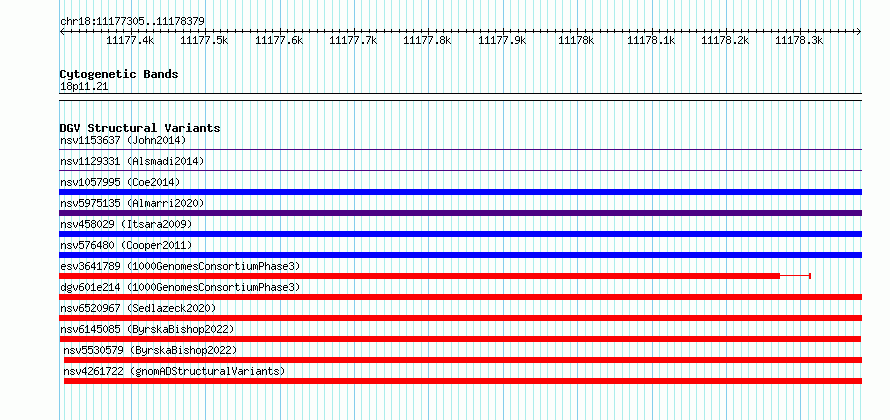Screen dimensions: 890x420
Task: Click the nsv6145085 (ByrskaBishop2022) label
Action: pos(147,329)
